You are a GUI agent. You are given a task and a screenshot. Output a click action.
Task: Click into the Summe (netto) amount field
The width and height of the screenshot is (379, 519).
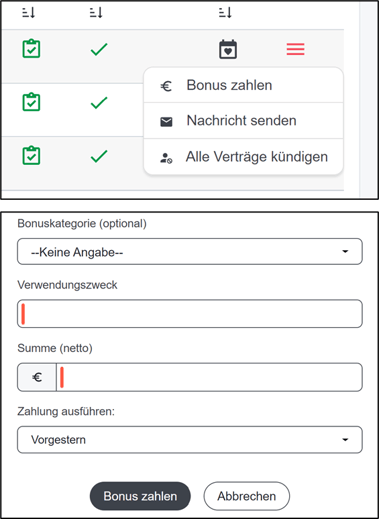(x=209, y=377)
